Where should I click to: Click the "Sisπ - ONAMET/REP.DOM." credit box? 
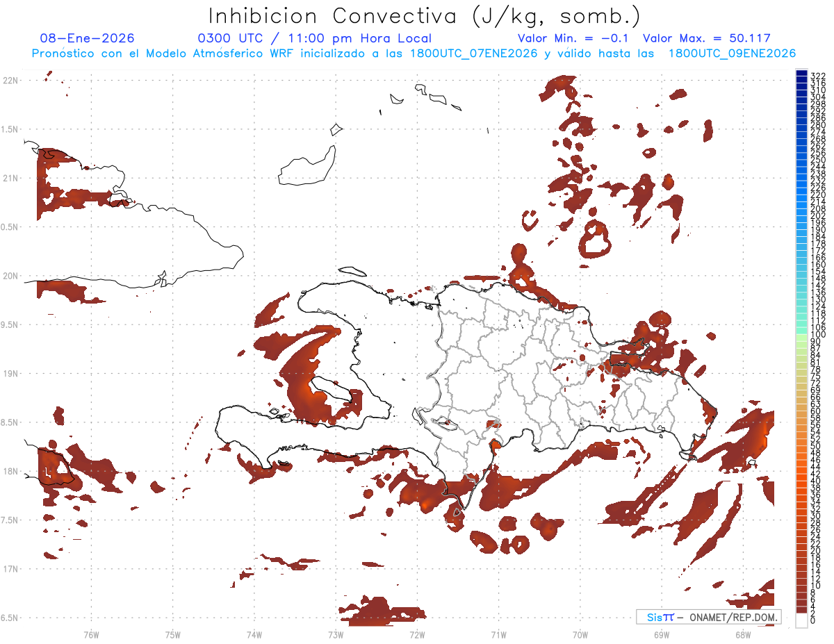[x=708, y=617]
